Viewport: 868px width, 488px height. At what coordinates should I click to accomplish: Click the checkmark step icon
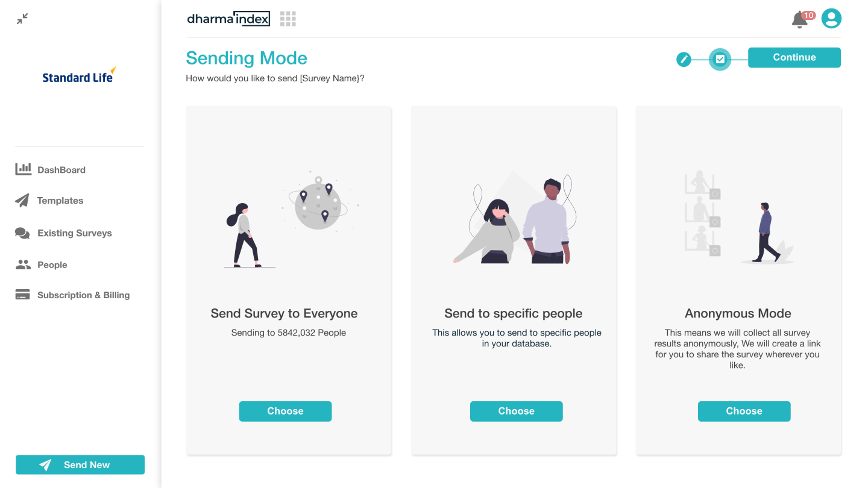point(720,59)
